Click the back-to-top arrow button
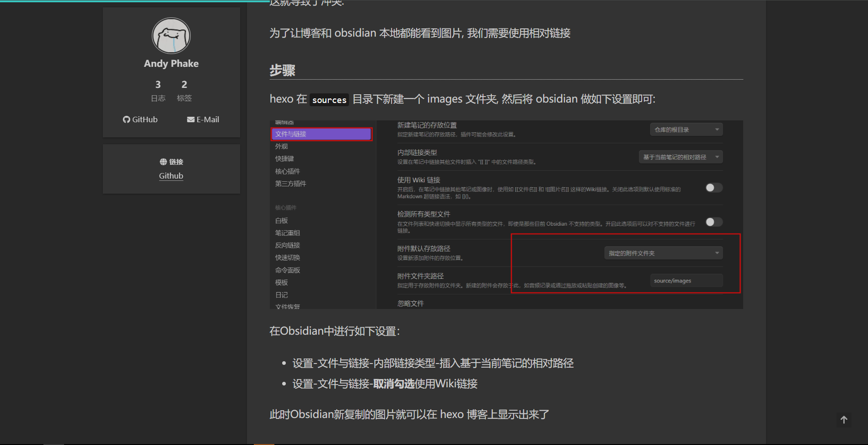This screenshot has width=868, height=445. click(x=844, y=419)
